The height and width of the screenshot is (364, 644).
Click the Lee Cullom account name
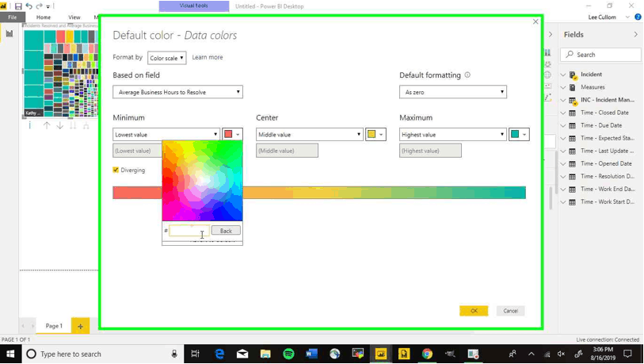[602, 17]
